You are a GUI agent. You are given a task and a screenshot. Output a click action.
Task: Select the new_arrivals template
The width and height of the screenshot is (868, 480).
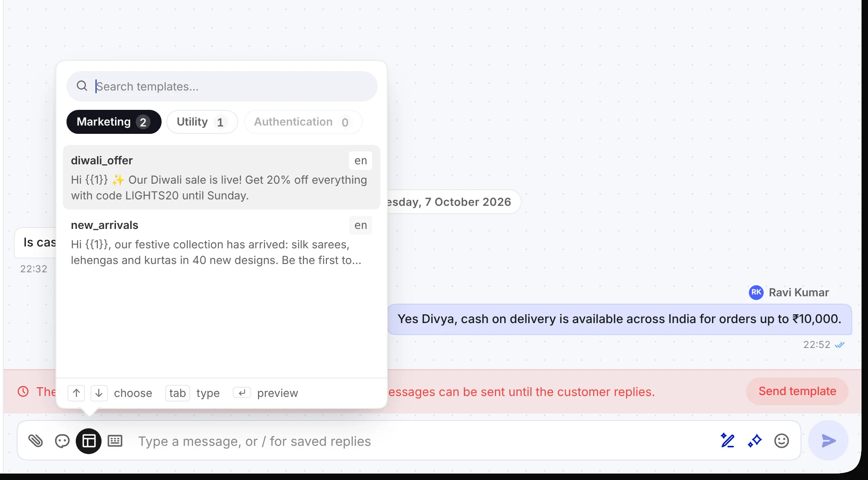pyautogui.click(x=221, y=242)
